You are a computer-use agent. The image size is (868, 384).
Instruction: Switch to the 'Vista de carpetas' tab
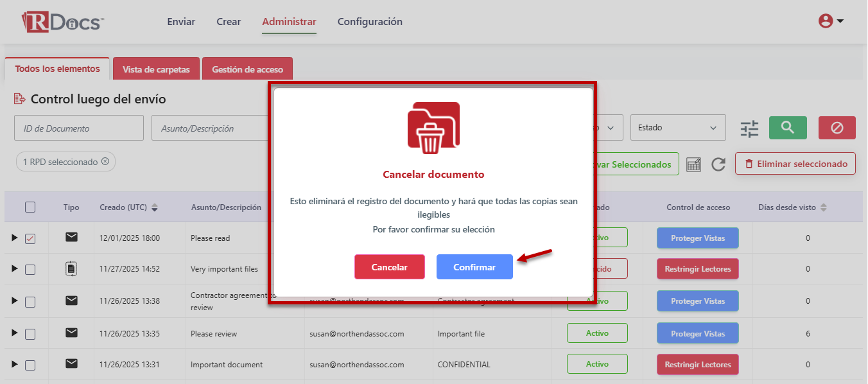[156, 69]
